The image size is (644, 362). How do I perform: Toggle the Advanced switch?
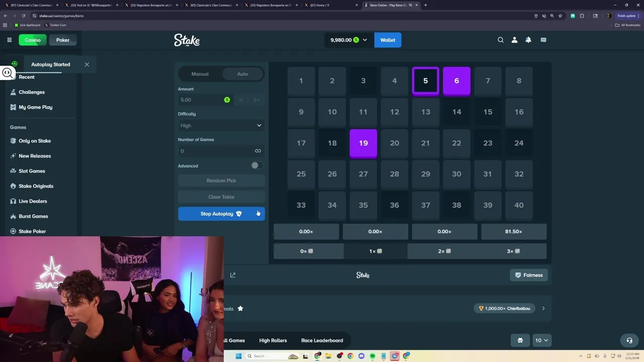click(257, 165)
